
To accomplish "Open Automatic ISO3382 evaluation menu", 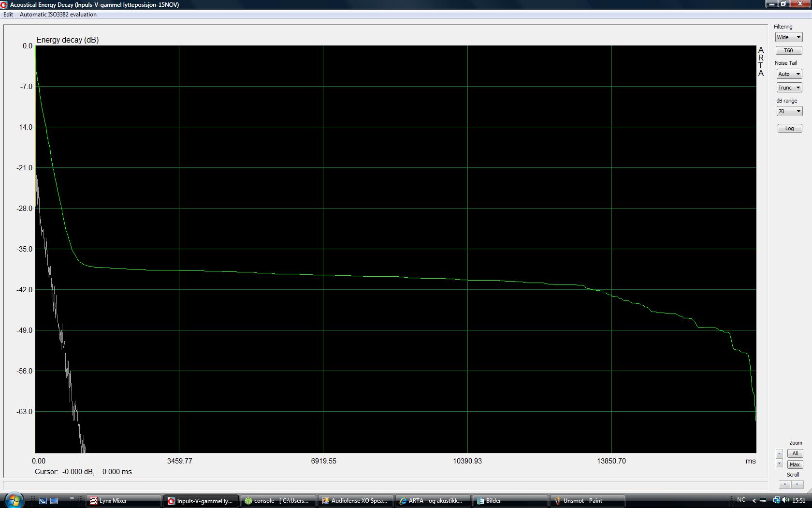I will (58, 15).
